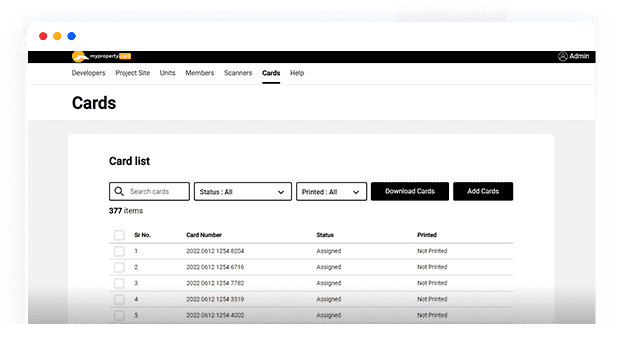Check the checkbox for row 1
Screen dimensions: 624x361
(119, 251)
